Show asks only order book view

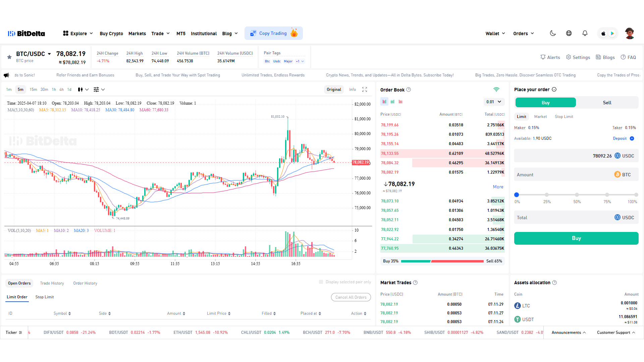(x=400, y=102)
